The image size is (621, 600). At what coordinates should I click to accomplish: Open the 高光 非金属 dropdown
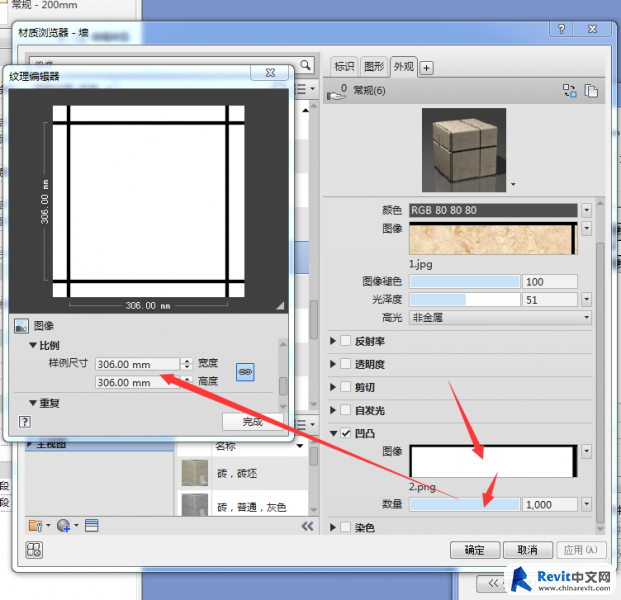click(x=501, y=318)
